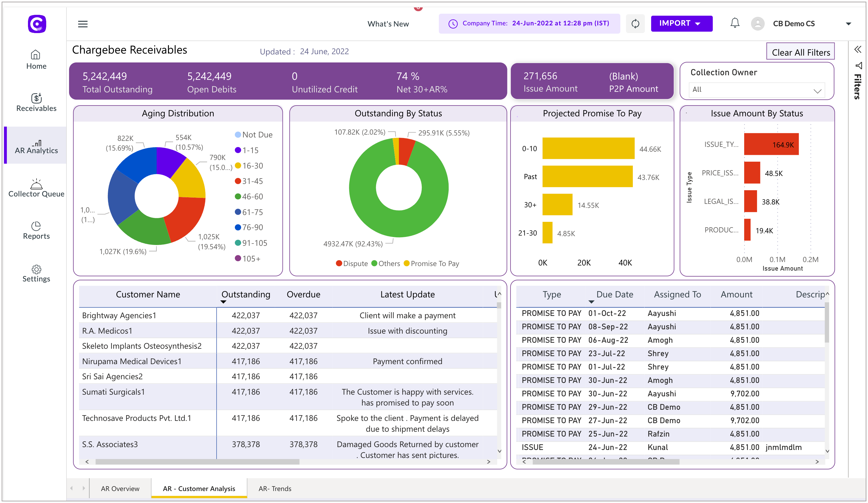Open Reports in sidebar
Screen dimensions: 868x503
[x=36, y=231]
